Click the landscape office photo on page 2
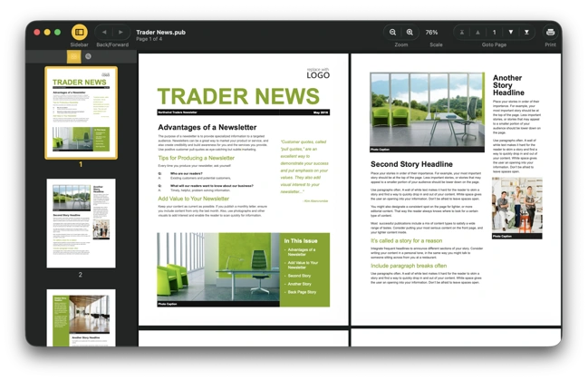The width and height of the screenshot is (588, 380). [427, 110]
